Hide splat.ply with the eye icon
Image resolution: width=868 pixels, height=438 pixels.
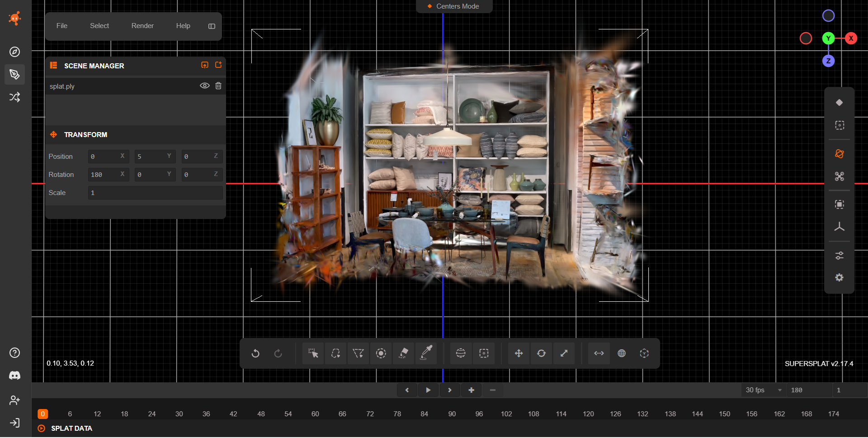(204, 86)
